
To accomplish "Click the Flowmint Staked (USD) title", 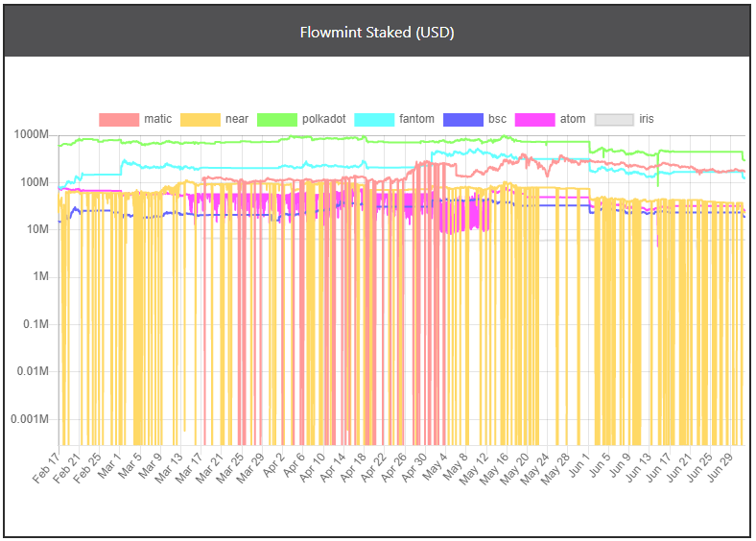I will [377, 33].
